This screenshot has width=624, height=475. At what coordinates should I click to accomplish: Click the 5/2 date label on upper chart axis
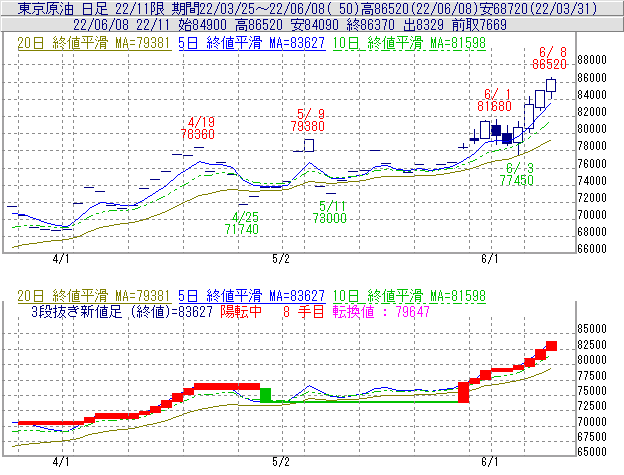click(x=281, y=259)
